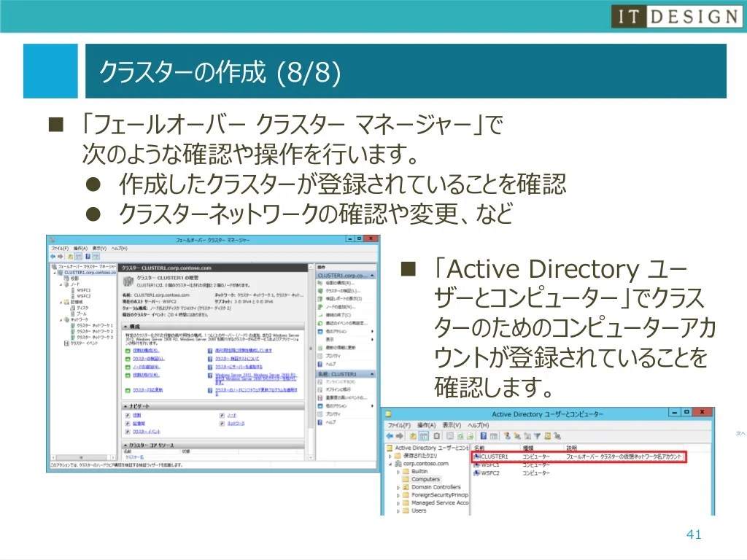Collapse ノード node in cluster tree
This screenshot has height=560, width=747.
(x=61, y=284)
